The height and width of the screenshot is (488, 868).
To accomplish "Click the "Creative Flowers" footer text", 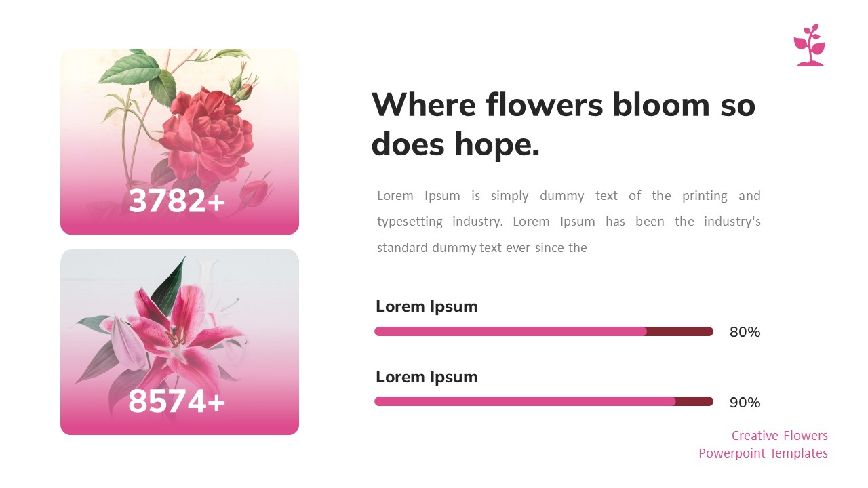I will click(x=779, y=435).
